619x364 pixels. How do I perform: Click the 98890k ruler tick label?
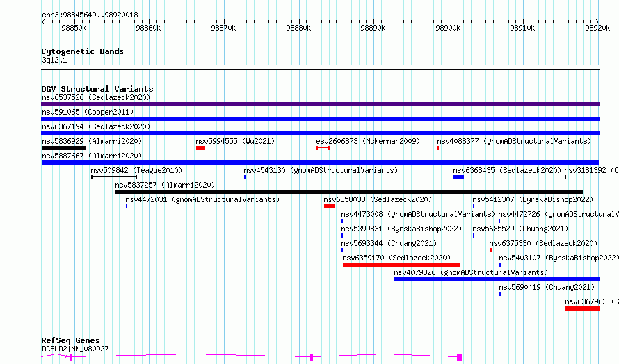click(373, 28)
